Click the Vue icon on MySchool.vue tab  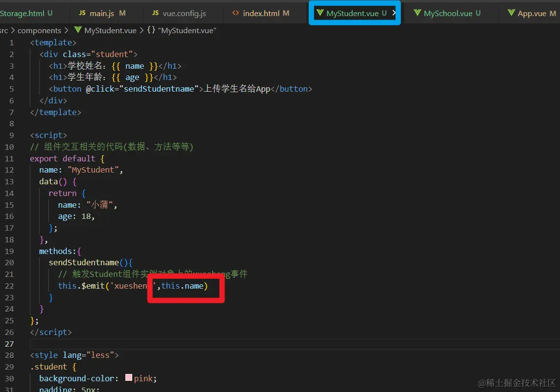pos(417,13)
